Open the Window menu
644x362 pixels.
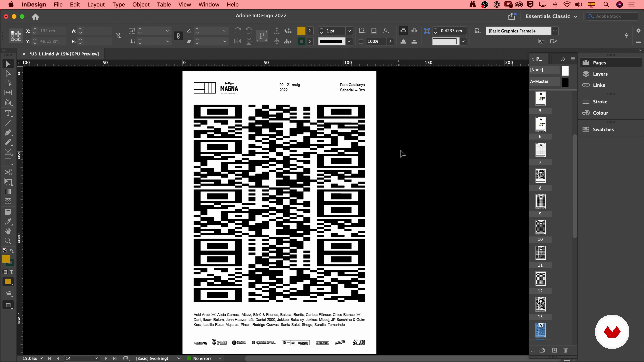coord(209,5)
